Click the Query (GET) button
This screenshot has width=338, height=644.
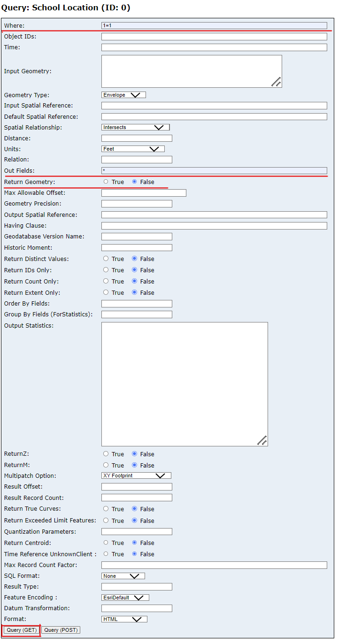21,630
